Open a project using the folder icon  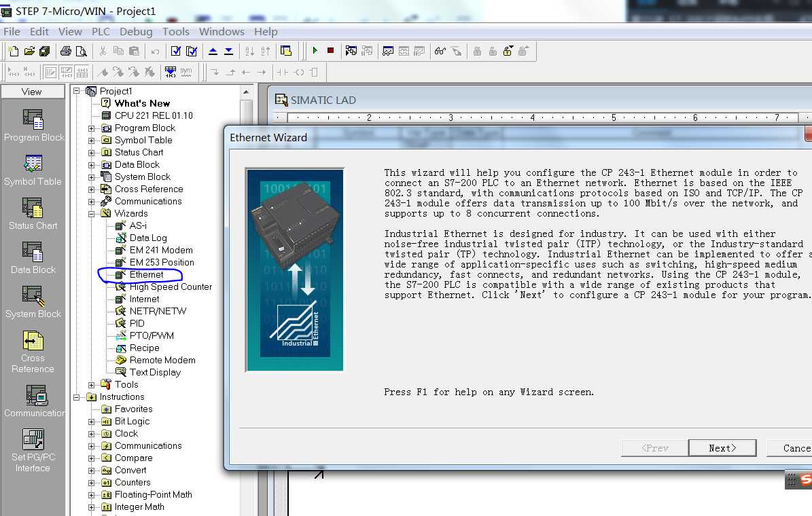29,51
